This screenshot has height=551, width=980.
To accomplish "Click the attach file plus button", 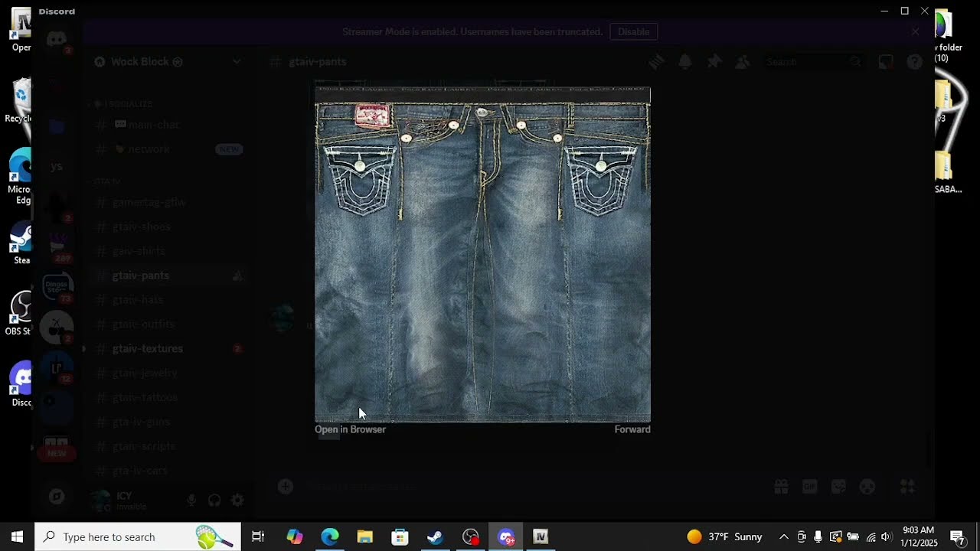I will (x=286, y=486).
